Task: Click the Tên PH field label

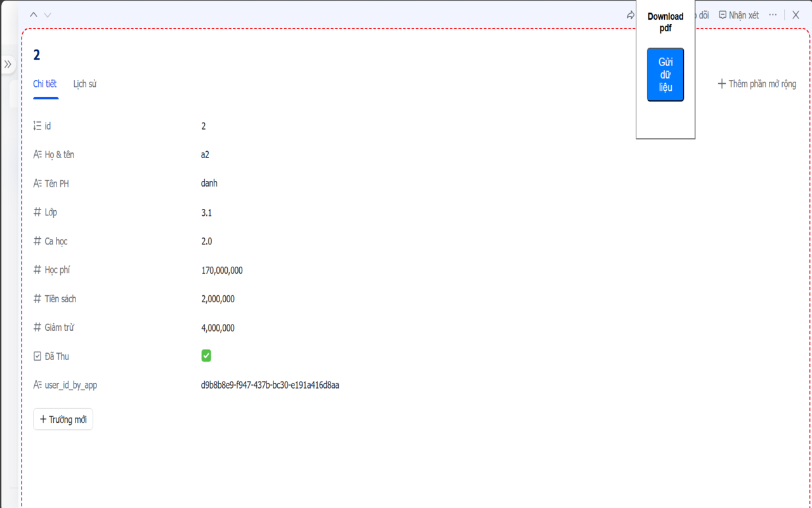Action: [56, 184]
